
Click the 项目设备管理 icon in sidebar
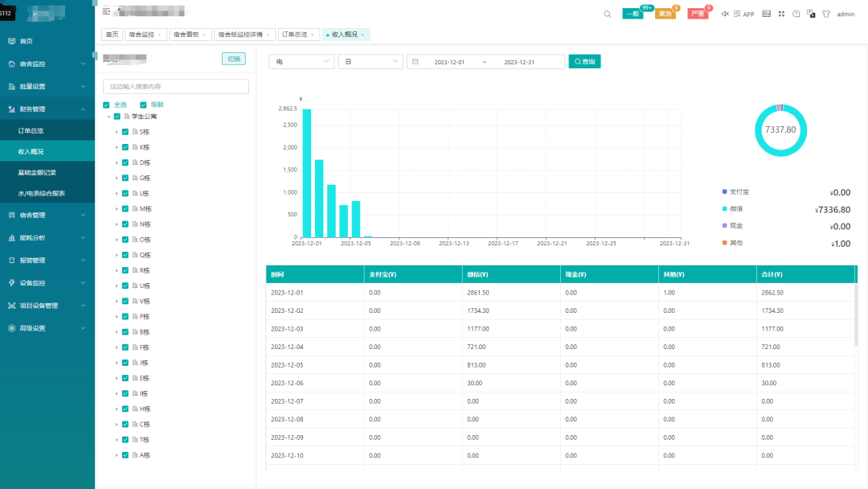[x=11, y=306]
